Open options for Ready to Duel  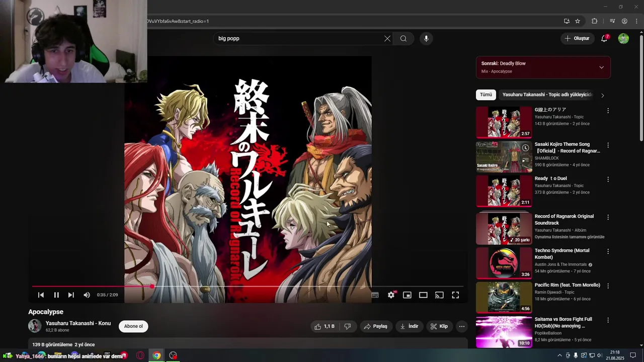[x=608, y=179]
